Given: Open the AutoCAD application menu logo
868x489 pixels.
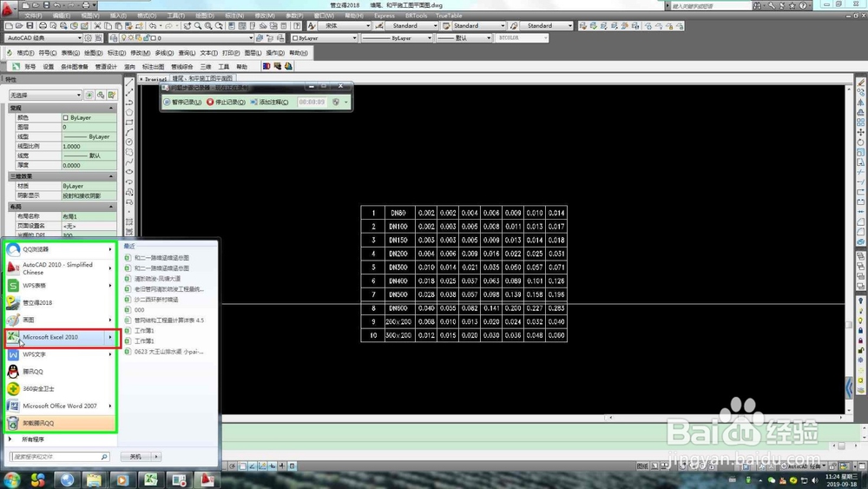Looking at the screenshot, I should (x=8, y=8).
